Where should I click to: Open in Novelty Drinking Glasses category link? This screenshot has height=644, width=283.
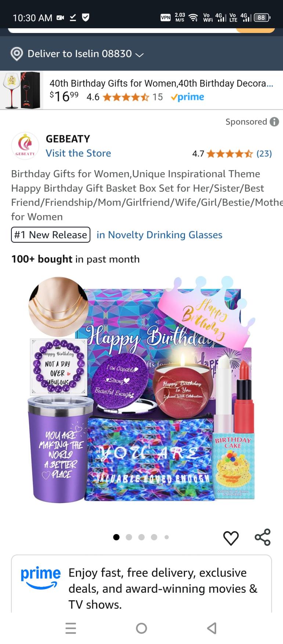pos(159,235)
